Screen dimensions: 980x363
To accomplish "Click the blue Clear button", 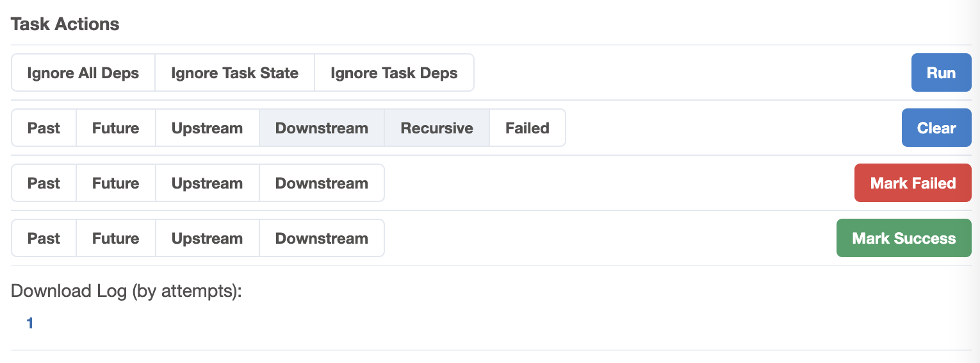I will [x=936, y=128].
